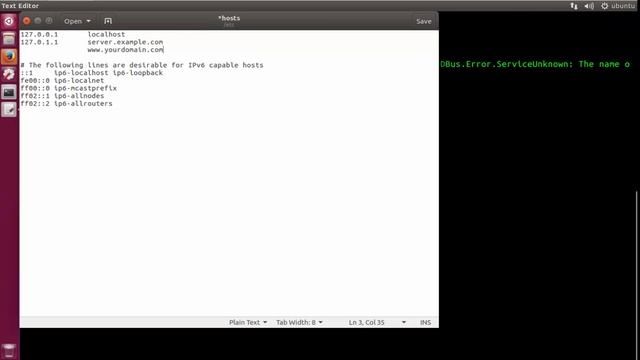Image resolution: width=640 pixels, height=360 pixels.
Task: Click the ip6-allnodes line
Action: coord(62,96)
